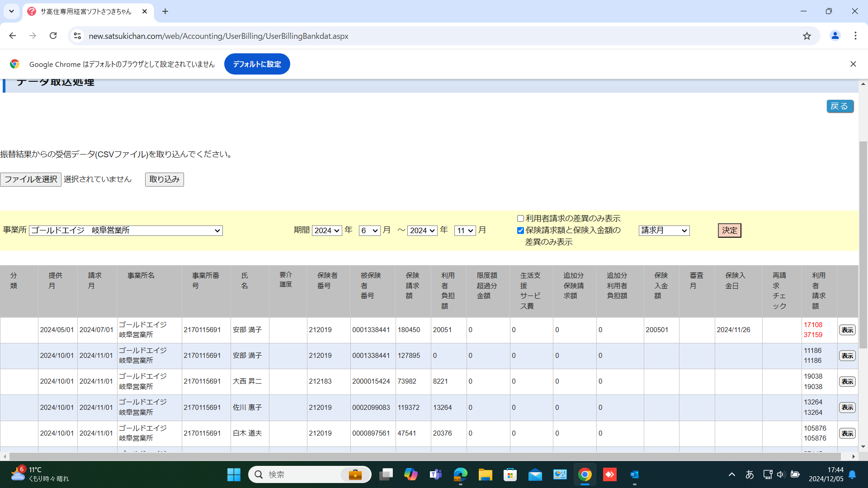This screenshot has height=488, width=868.
Task: View site information icon in the address bar
Action: click(x=77, y=36)
